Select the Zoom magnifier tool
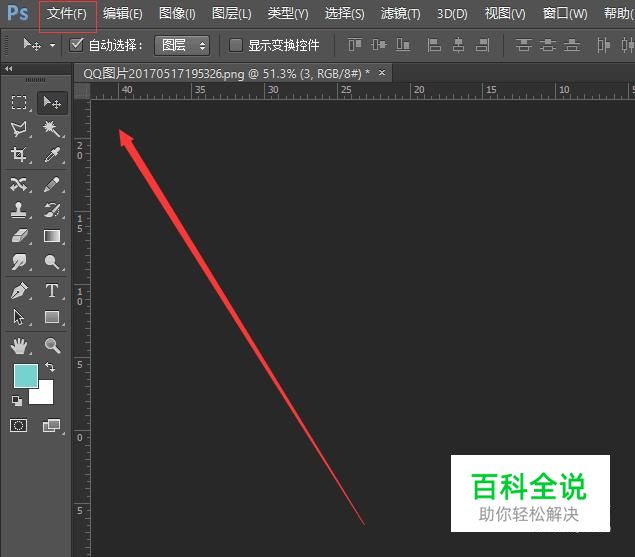The image size is (635, 557). tap(52, 346)
